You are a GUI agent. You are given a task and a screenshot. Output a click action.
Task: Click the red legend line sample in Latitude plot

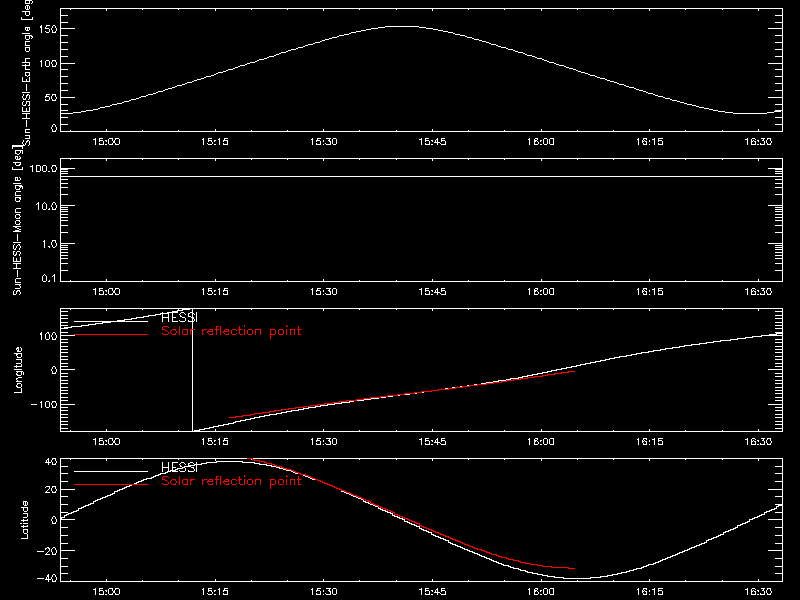coord(111,484)
